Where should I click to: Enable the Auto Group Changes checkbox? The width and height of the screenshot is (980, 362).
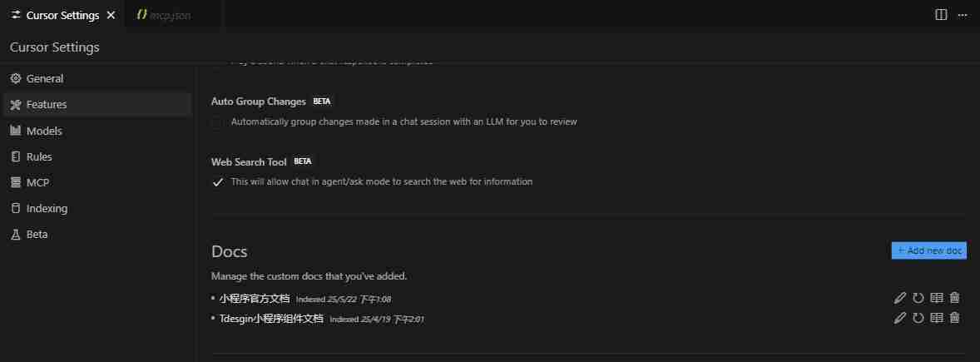pyautogui.click(x=218, y=121)
